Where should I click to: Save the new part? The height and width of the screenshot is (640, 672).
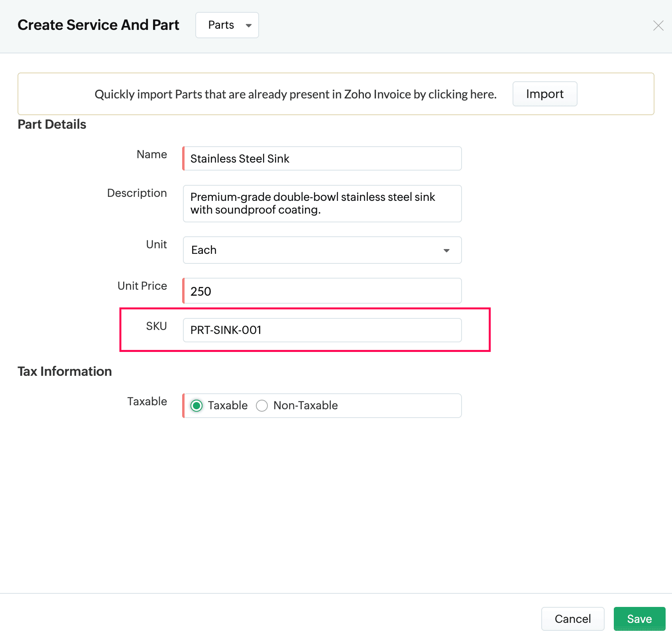639,619
